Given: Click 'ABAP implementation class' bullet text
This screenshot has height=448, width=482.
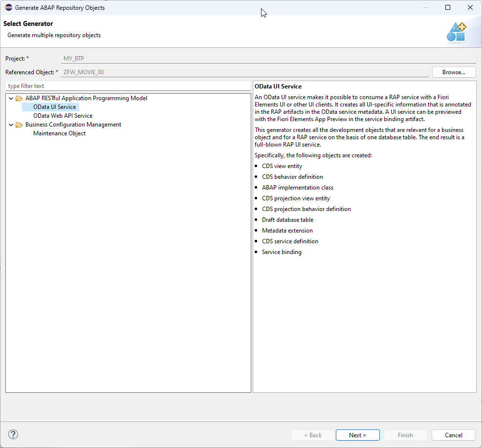Looking at the screenshot, I should (298, 188).
